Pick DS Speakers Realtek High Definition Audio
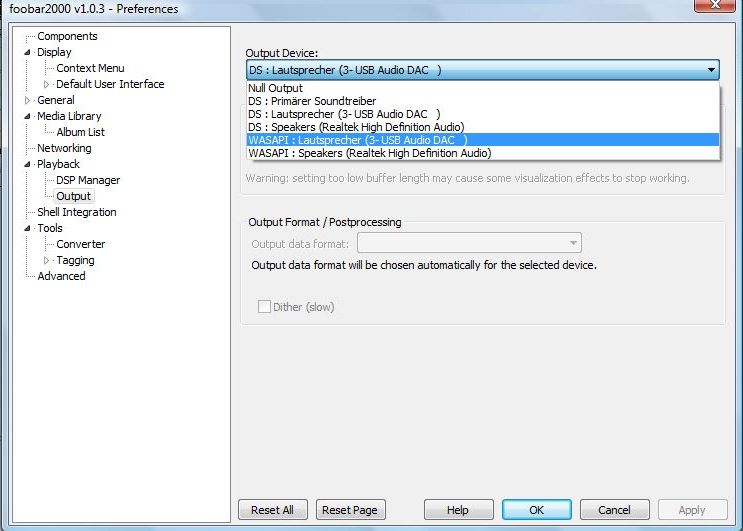Screen dimensions: 743x531 point(355,127)
